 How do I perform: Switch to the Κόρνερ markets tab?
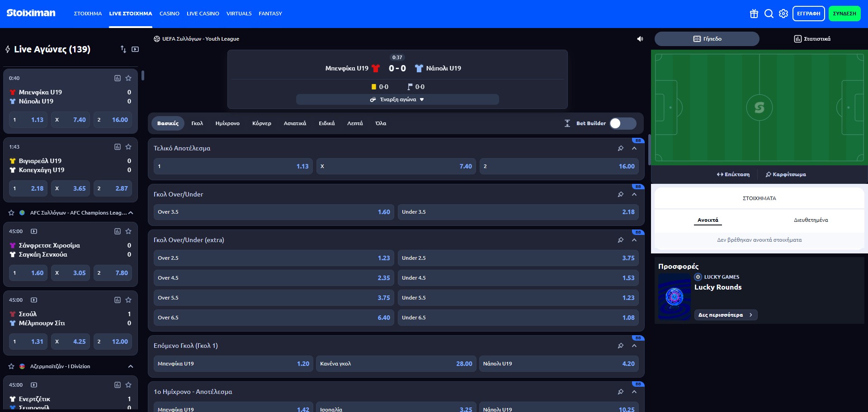point(261,123)
